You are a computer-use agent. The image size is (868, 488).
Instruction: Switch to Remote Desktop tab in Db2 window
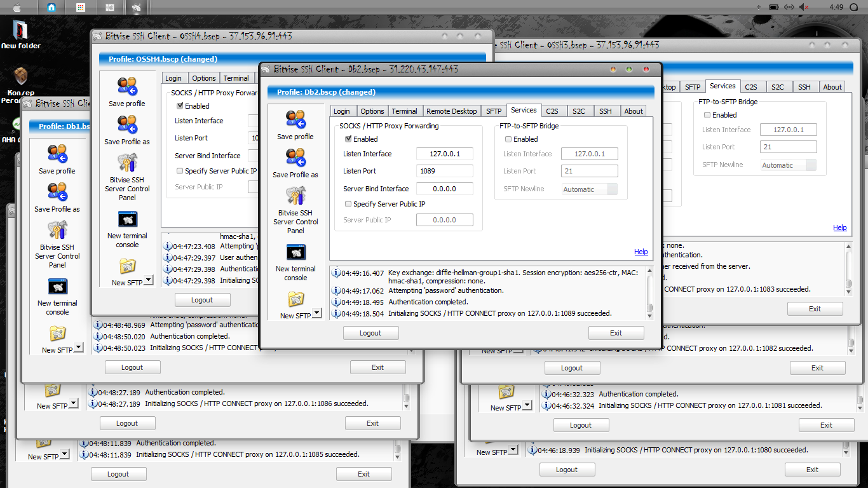pos(452,111)
